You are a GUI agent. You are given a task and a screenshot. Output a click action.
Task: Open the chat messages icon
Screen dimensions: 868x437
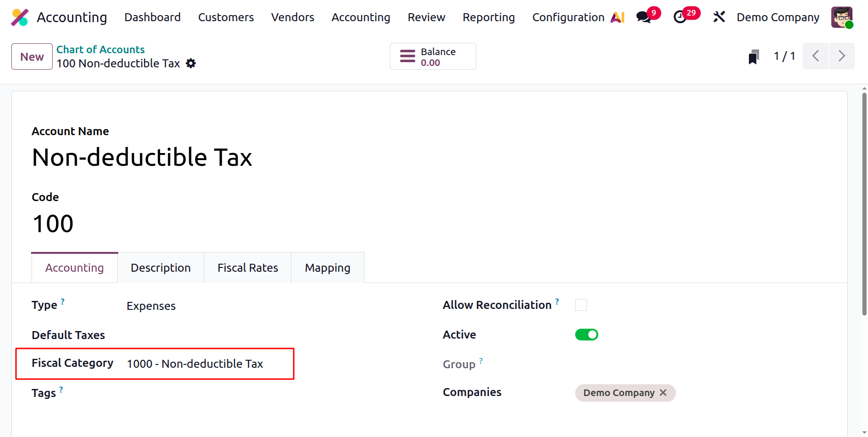coord(643,17)
